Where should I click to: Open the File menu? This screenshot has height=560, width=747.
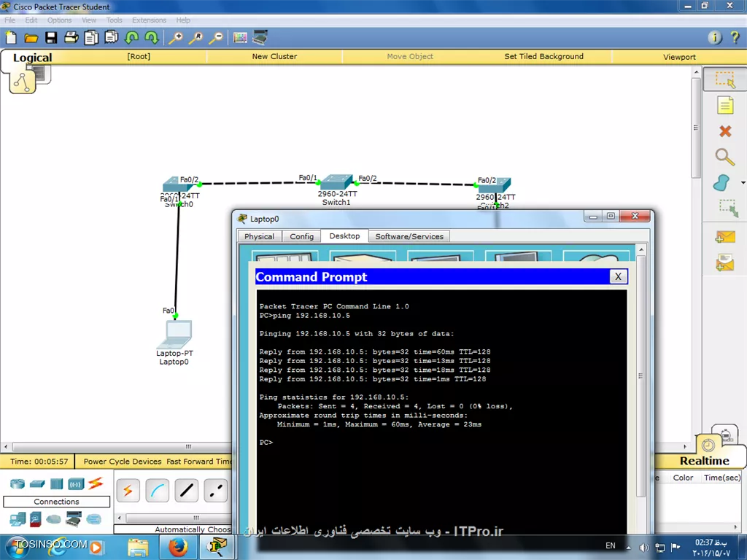10,20
